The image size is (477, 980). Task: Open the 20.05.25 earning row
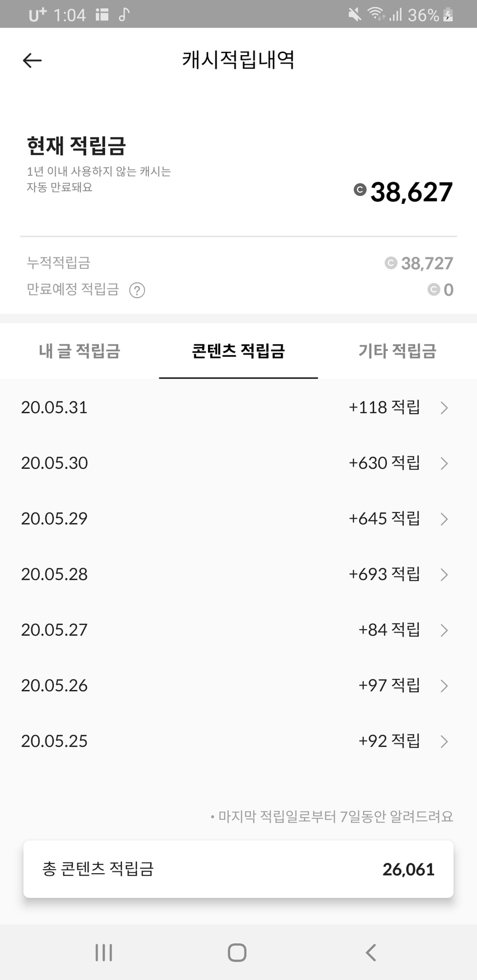[x=238, y=741]
